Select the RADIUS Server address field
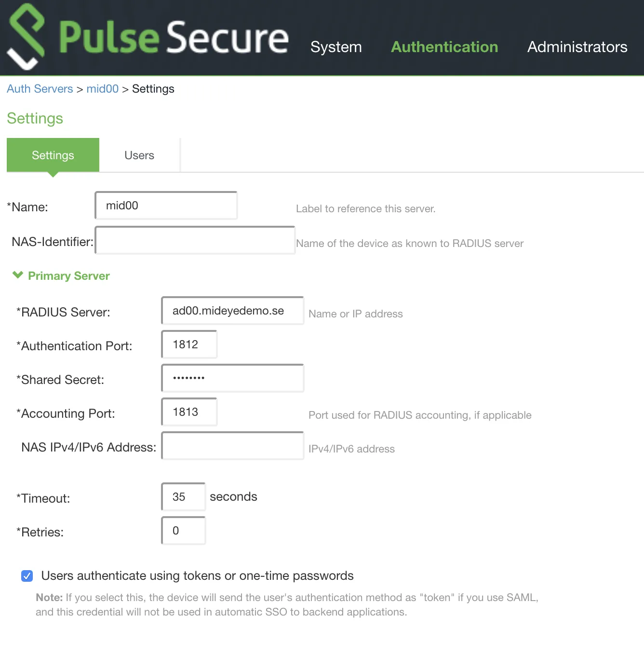The image size is (644, 657). pos(232,311)
